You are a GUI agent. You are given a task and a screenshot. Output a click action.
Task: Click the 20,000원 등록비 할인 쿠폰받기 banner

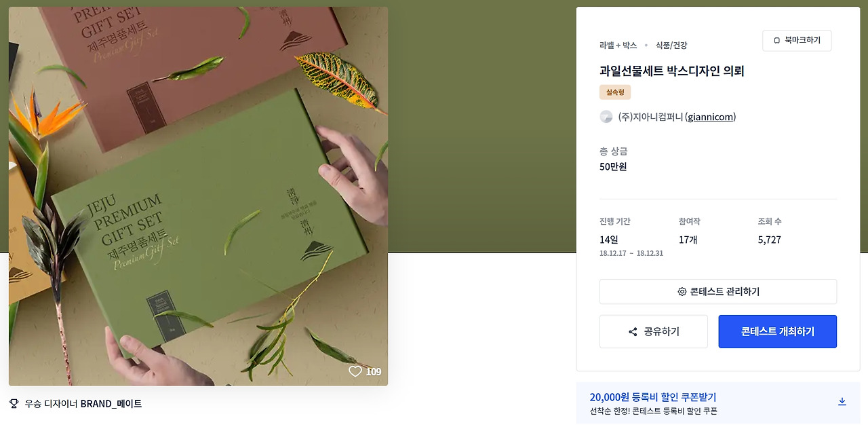pos(718,403)
